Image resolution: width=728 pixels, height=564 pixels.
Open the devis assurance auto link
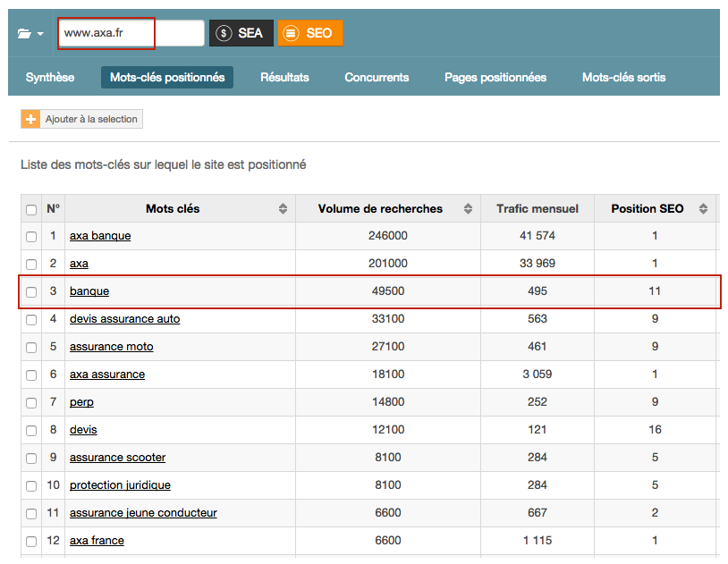(125, 319)
